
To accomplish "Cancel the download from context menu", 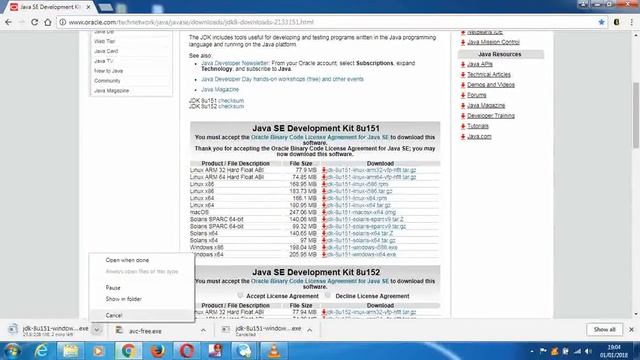I will pos(114,315).
